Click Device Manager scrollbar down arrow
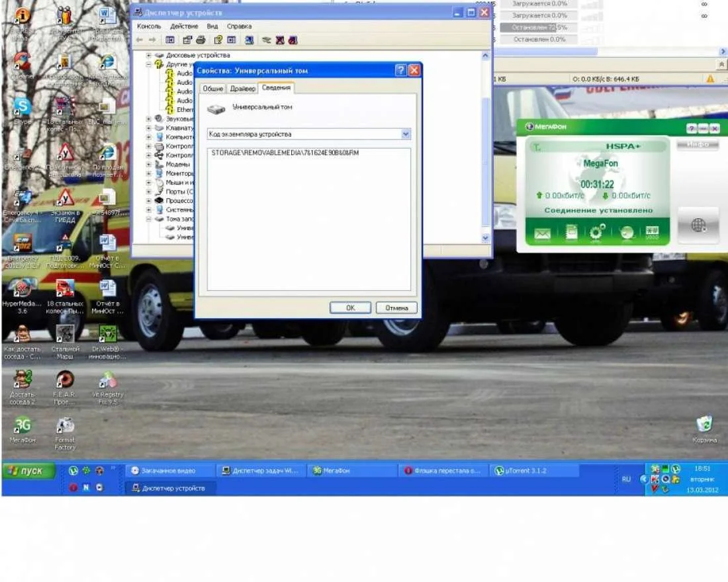The width and height of the screenshot is (728, 582). [486, 238]
